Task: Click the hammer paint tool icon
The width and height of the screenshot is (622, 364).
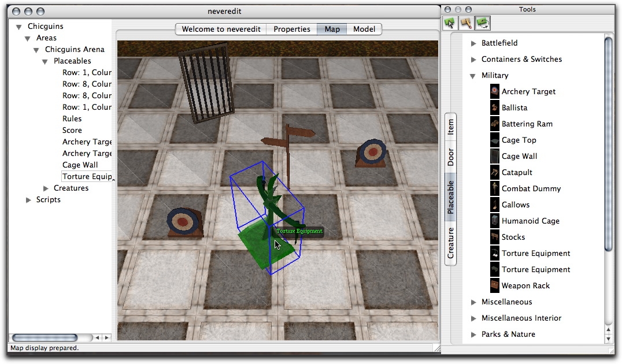Action: coord(466,23)
